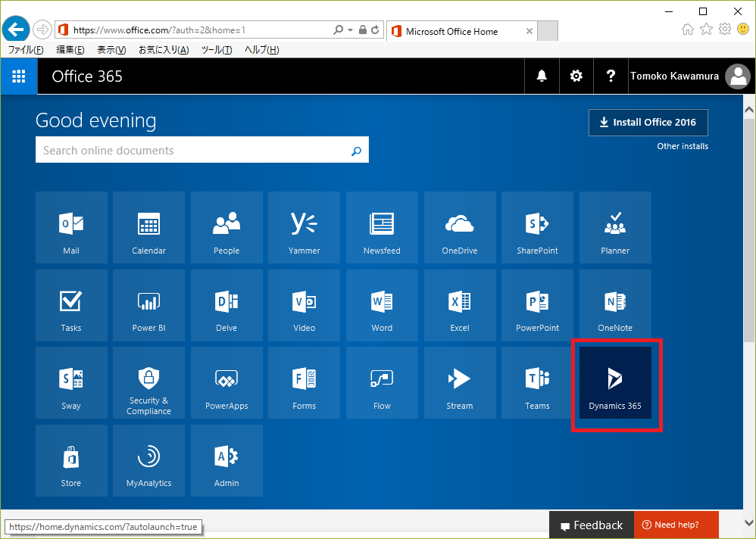
Task: Click the scrollbar down arrow
Action: click(749, 522)
